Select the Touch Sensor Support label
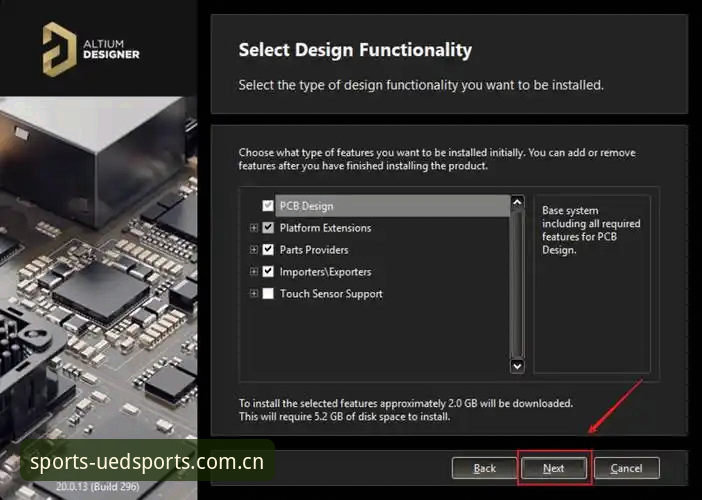The image size is (702, 500). 331,294
